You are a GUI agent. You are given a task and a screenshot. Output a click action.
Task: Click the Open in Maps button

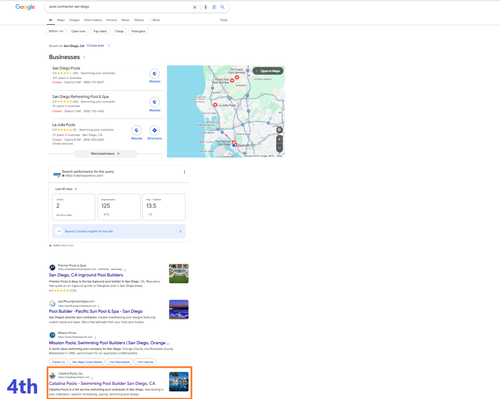click(268, 71)
